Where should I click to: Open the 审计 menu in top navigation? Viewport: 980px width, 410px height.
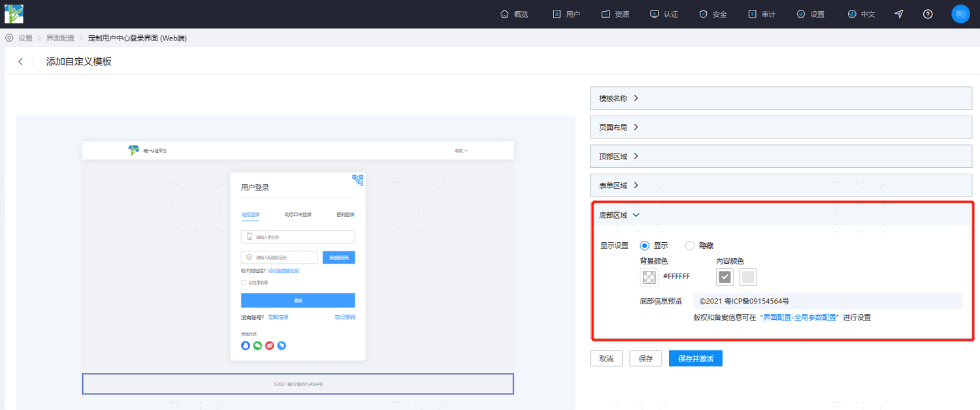(761, 14)
